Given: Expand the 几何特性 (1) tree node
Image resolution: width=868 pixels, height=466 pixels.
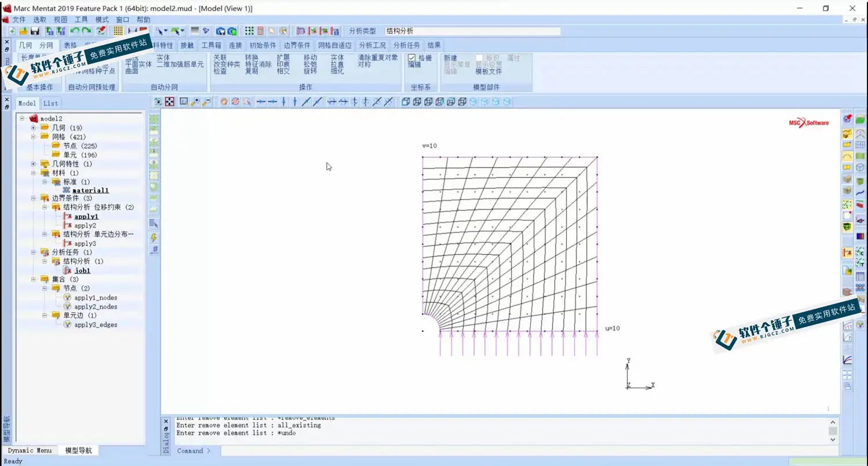Looking at the screenshot, I should click(34, 164).
